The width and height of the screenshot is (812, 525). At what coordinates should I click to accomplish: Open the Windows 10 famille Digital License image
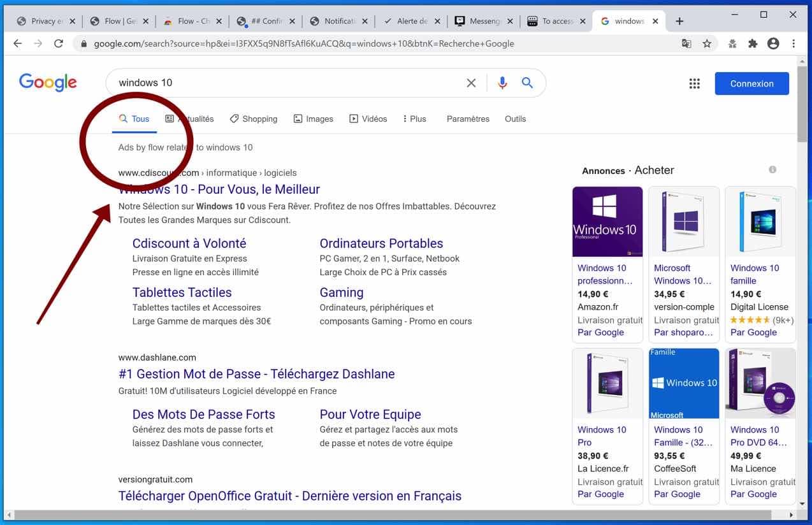760,221
